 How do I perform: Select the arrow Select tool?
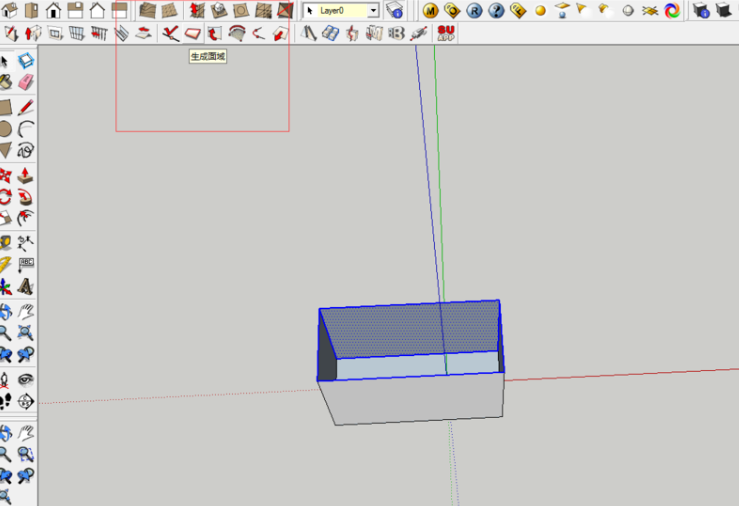pos(4,61)
